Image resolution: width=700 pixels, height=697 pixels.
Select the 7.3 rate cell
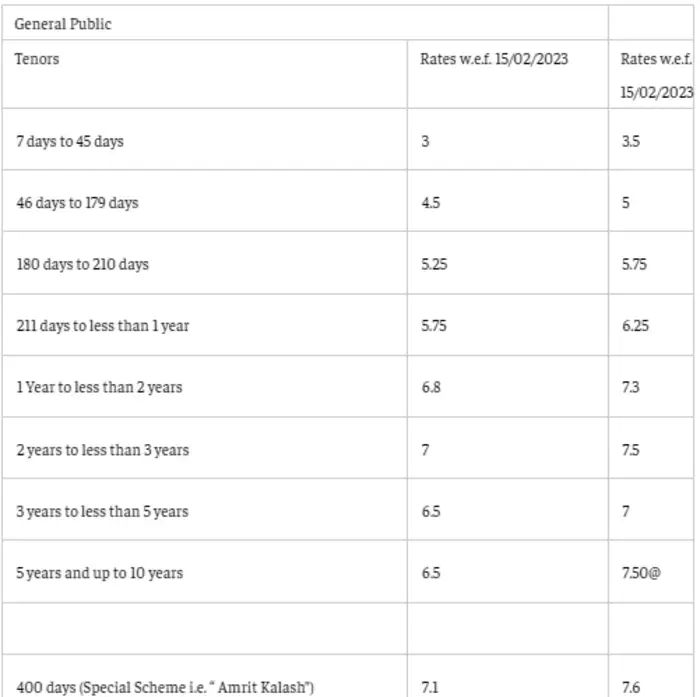630,388
